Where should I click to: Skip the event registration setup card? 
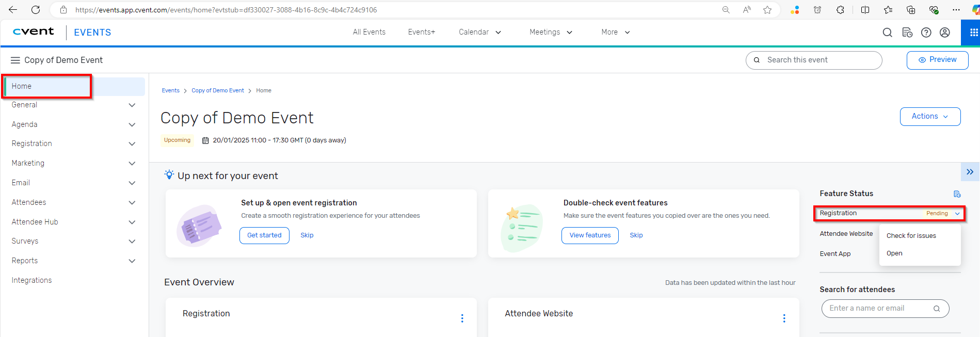click(307, 235)
